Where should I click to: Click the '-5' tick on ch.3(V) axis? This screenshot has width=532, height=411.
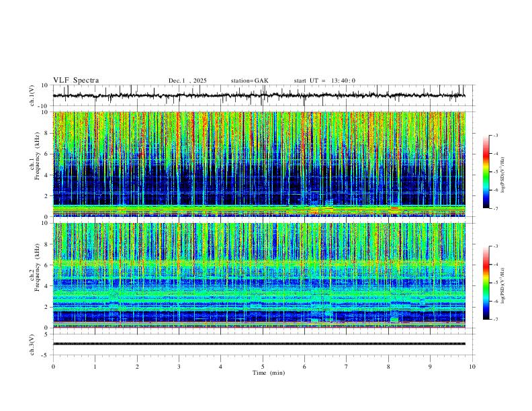pyautogui.click(x=46, y=355)
